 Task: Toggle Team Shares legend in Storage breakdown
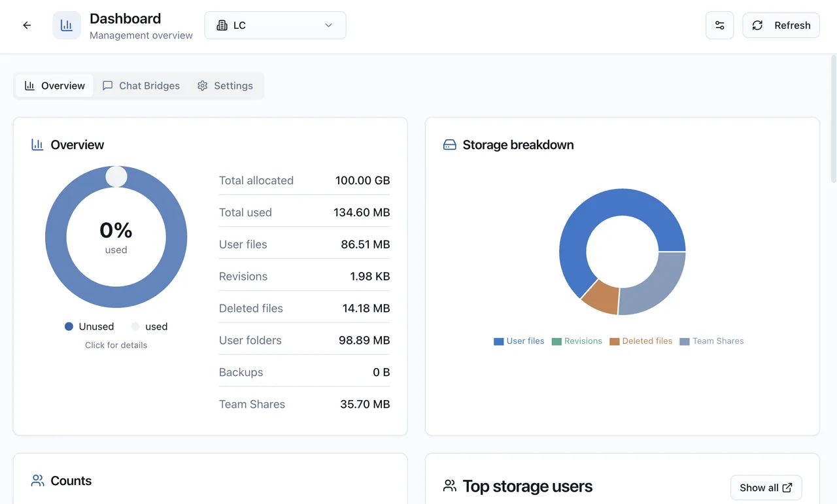click(711, 341)
